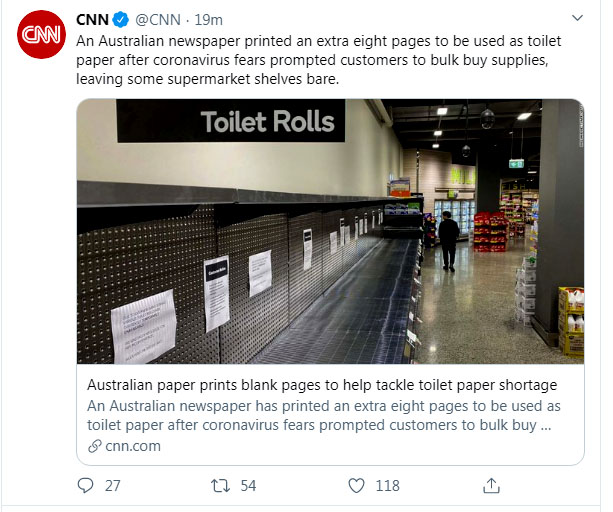This screenshot has width=613, height=512.
Task: Open the @CNN handle link
Action: pos(158,19)
